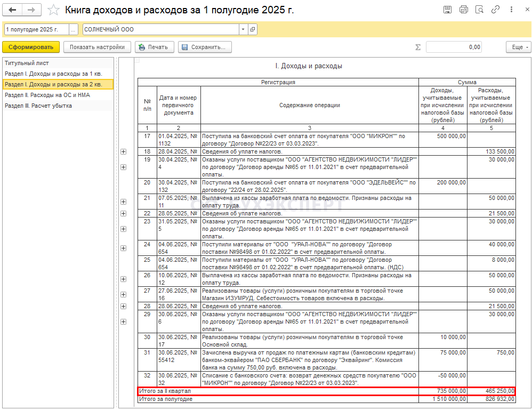Expand row 29 rental services group

[124, 321]
